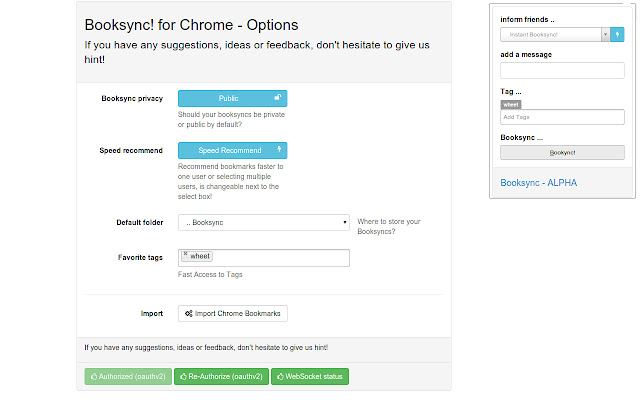Click the Authorized (oauthv2) button
The height and width of the screenshot is (400, 640).
128,376
